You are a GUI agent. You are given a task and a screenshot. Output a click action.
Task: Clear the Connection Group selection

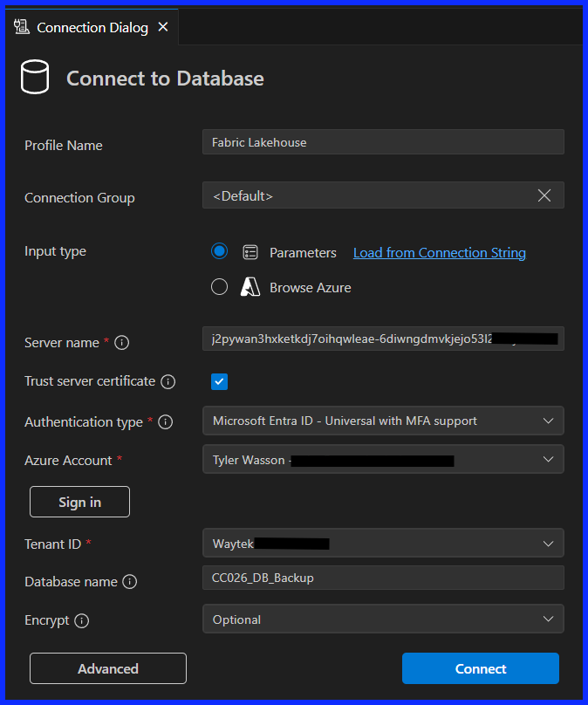pyautogui.click(x=544, y=195)
